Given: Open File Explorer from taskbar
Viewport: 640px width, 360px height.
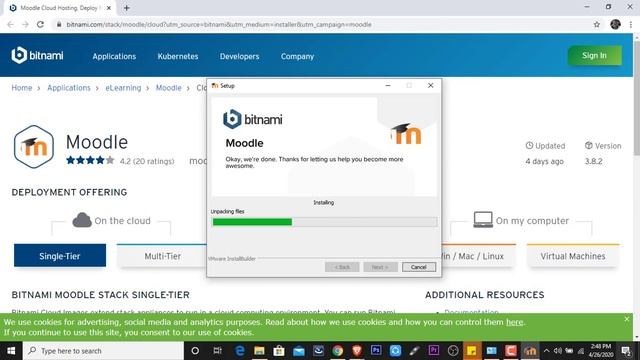Looking at the screenshot, I should tap(259, 351).
